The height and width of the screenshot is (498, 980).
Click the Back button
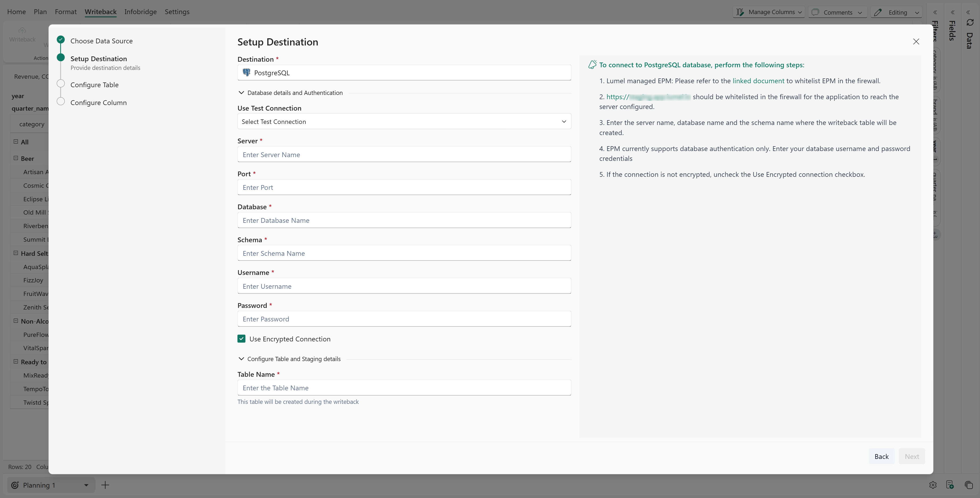[x=881, y=456]
